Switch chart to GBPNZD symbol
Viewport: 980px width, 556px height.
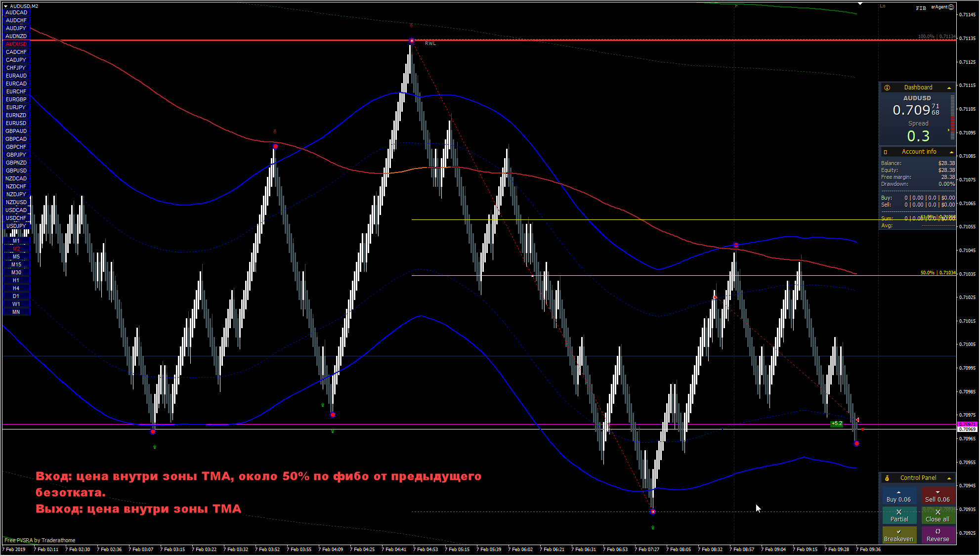pos(16,163)
